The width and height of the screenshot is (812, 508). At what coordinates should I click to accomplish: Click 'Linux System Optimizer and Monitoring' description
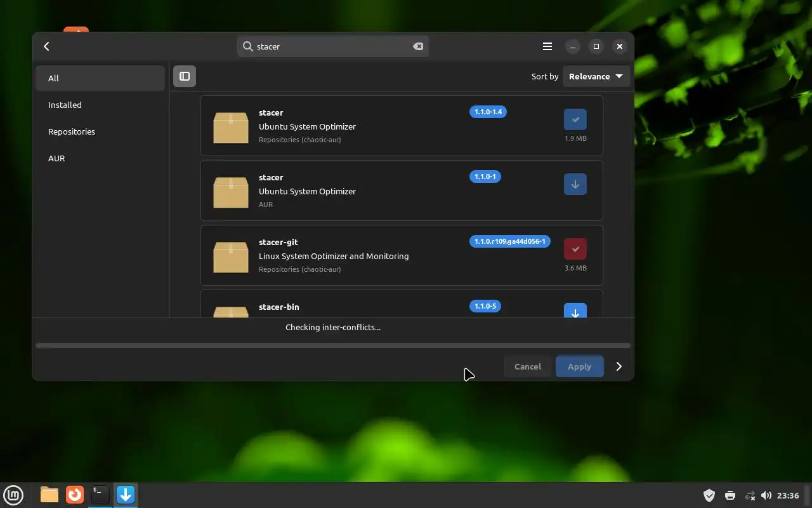(334, 256)
